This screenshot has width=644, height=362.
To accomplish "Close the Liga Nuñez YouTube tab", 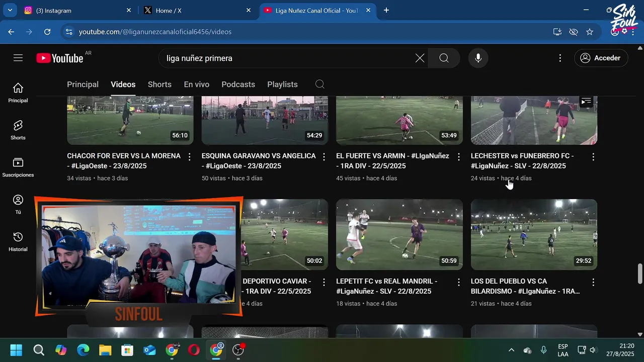I will click(x=368, y=10).
